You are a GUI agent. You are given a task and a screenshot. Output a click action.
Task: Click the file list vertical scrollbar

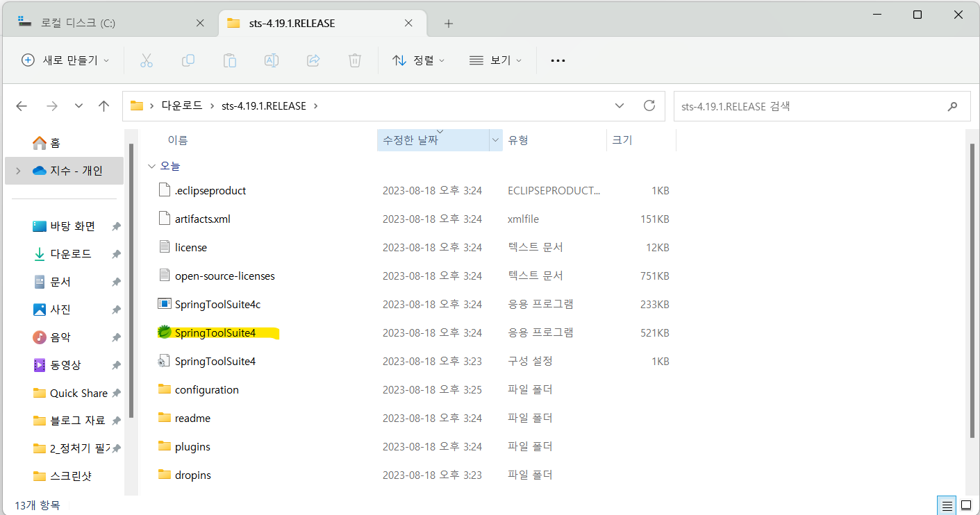971,290
